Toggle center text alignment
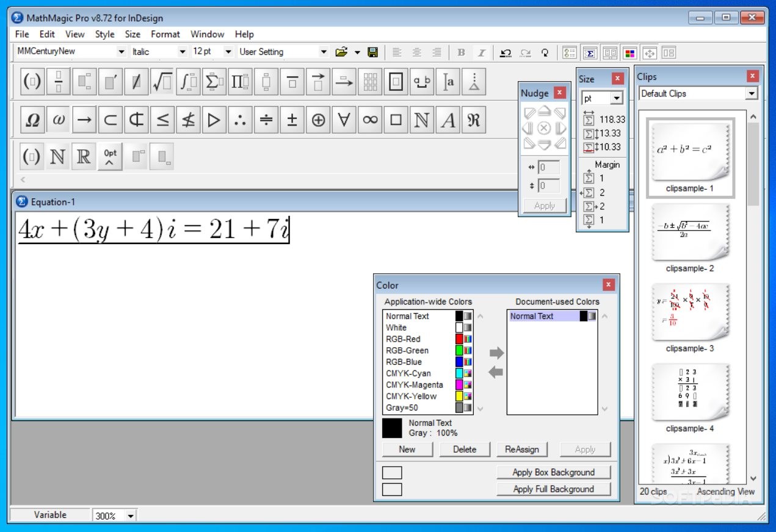The height and width of the screenshot is (532, 776). [x=417, y=52]
